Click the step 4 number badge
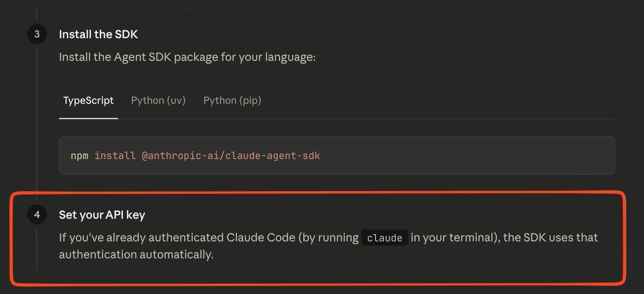Screen dimensions: 644x294 36,215
